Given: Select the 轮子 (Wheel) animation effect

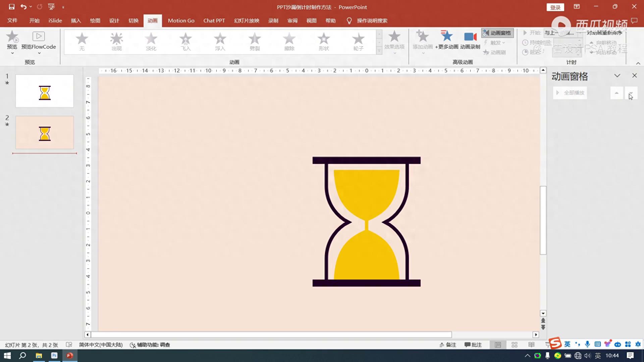Looking at the screenshot, I should click(358, 42).
